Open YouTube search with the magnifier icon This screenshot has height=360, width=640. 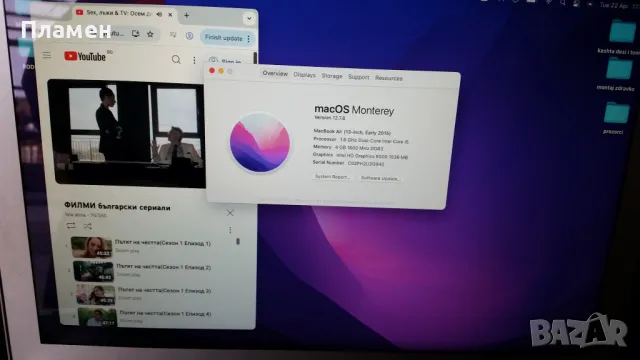coord(176,60)
